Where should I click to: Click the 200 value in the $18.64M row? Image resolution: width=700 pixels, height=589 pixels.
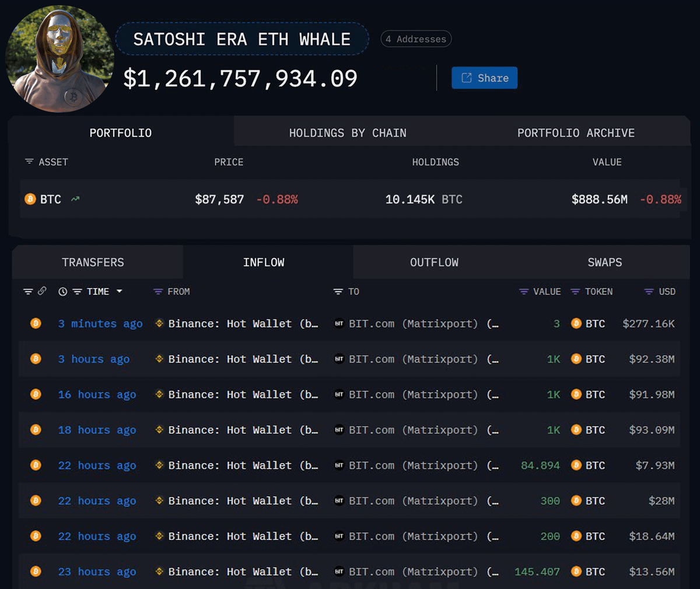[x=550, y=537]
